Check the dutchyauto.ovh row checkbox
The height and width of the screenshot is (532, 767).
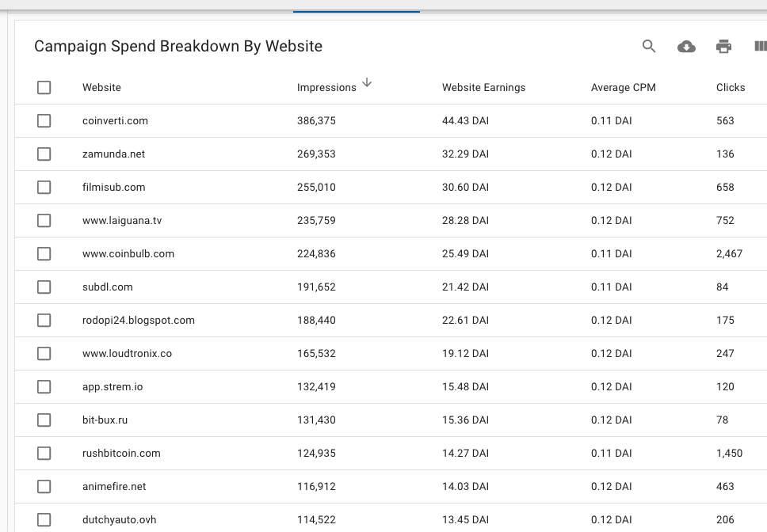(44, 519)
